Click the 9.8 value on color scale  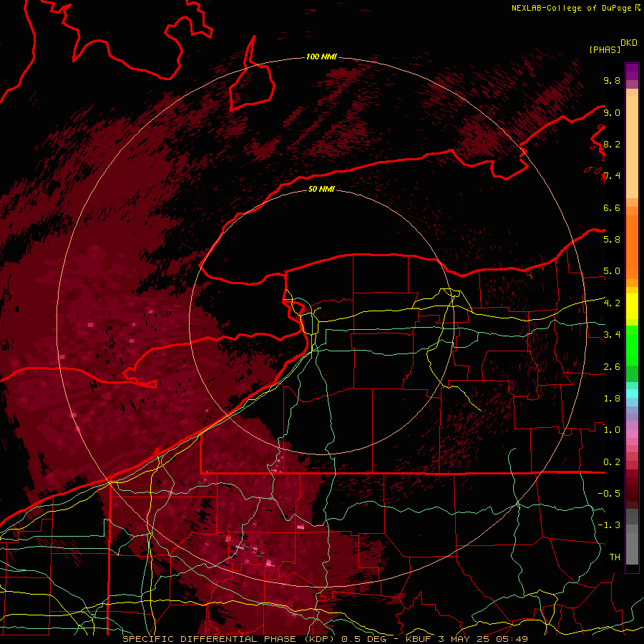coord(612,80)
